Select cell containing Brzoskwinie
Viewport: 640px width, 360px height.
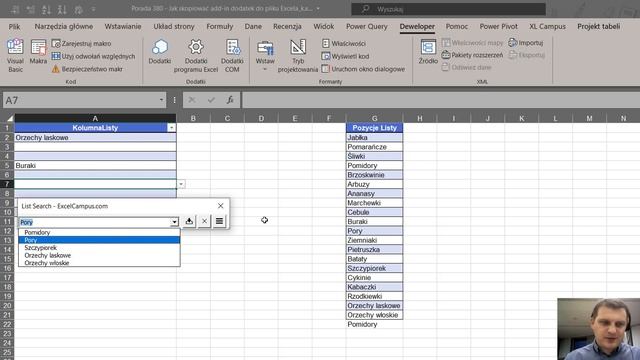pos(374,175)
